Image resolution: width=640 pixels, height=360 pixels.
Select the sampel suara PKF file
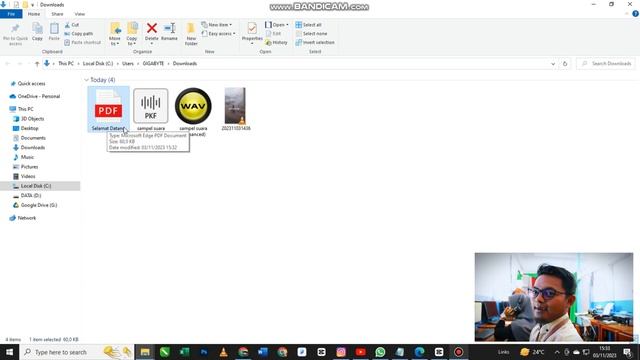(151, 109)
